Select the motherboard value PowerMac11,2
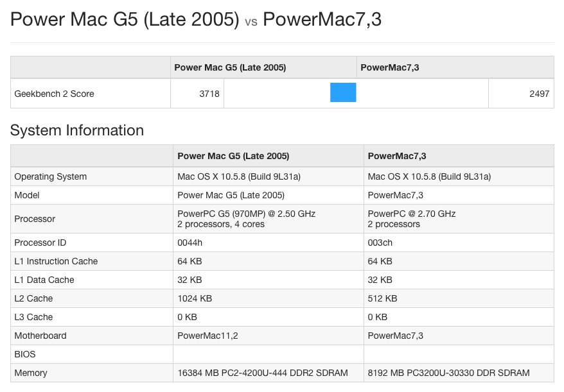The width and height of the screenshot is (564, 392). tap(207, 336)
